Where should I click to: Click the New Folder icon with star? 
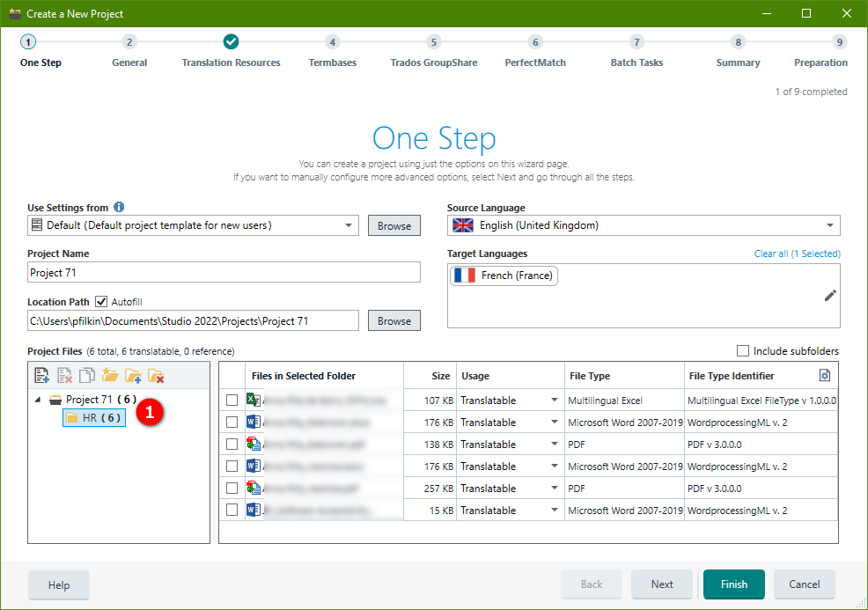pyautogui.click(x=110, y=375)
